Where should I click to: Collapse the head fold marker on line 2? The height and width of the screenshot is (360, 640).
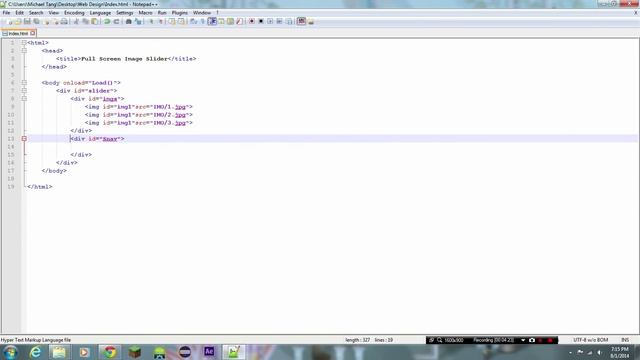coord(24,51)
